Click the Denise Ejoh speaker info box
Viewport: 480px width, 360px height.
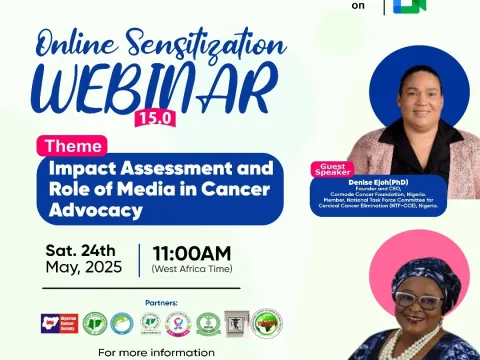point(378,196)
